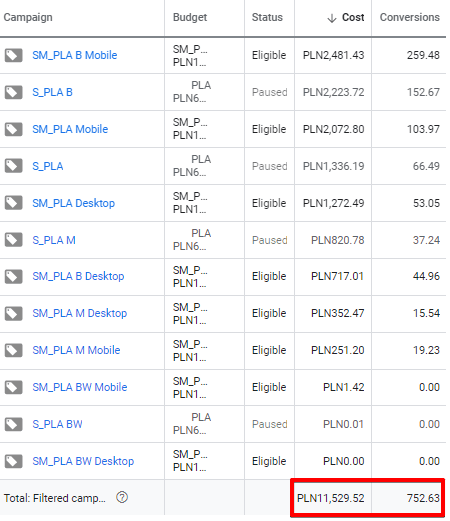Click the tag icon beside SM_PLA BW Desktop
Viewport: 450px width, 521px height.
pos(13,461)
